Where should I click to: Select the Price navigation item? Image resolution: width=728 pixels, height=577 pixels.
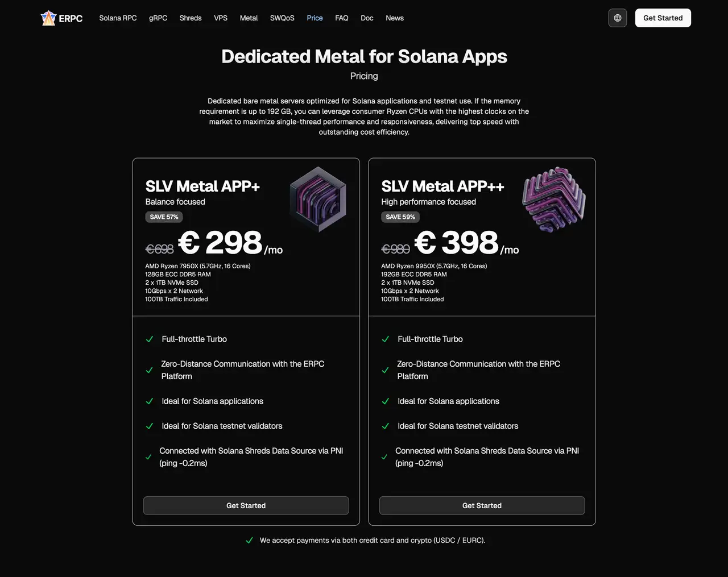coord(315,18)
